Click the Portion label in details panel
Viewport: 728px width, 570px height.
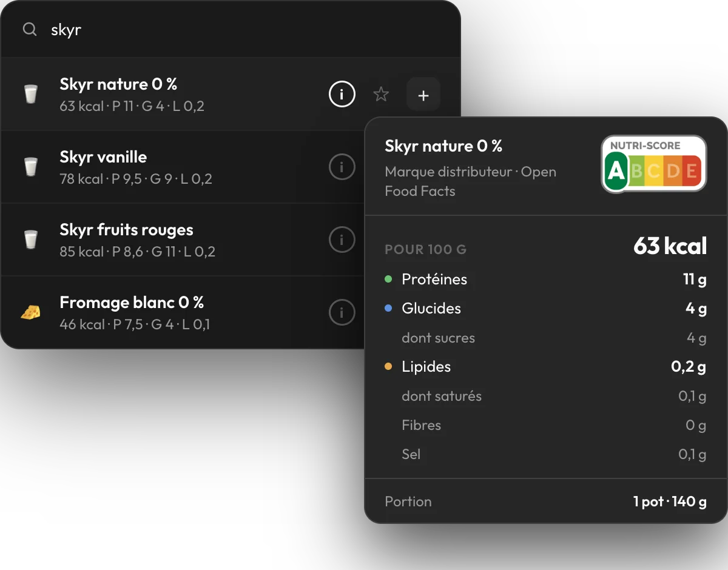point(408,501)
